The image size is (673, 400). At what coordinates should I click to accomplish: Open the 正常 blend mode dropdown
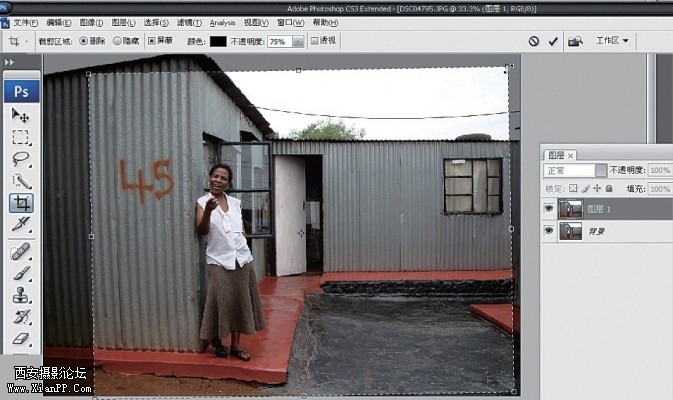point(601,171)
